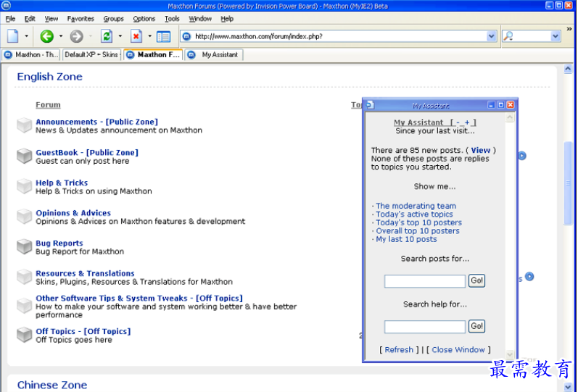Open the View menu
The height and width of the screenshot is (392, 578).
(x=51, y=18)
